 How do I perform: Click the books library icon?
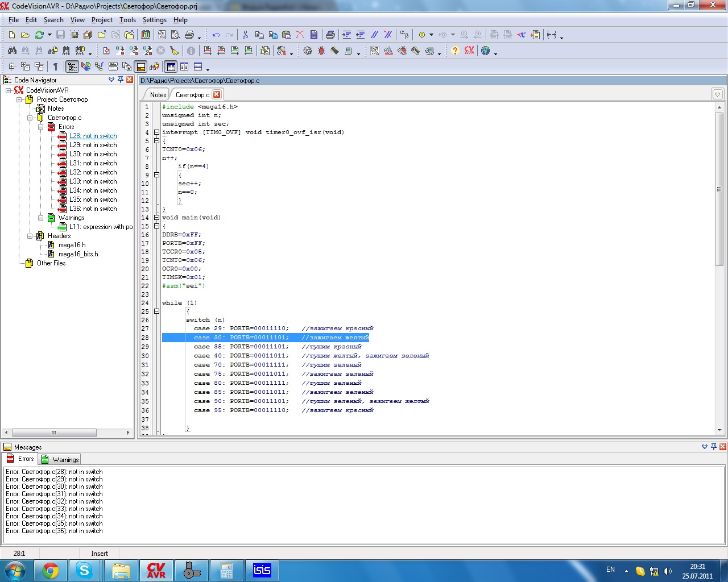click(146, 35)
